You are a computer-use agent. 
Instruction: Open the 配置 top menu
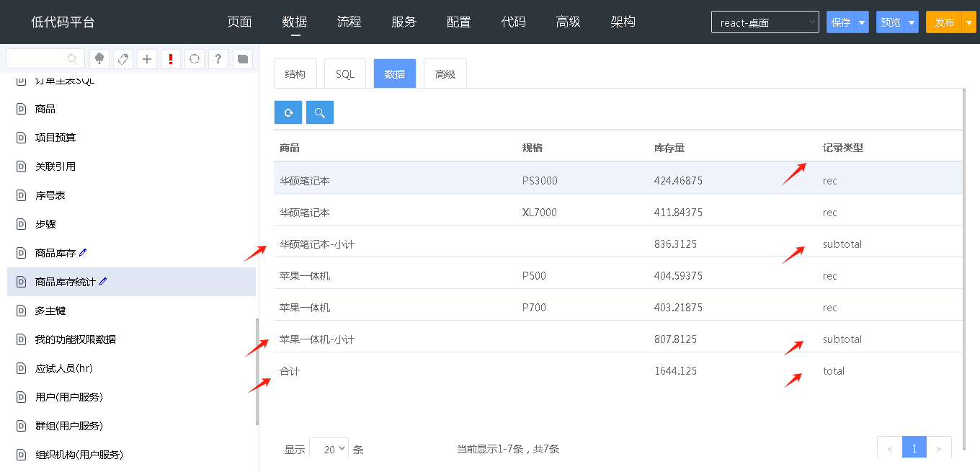coord(459,22)
